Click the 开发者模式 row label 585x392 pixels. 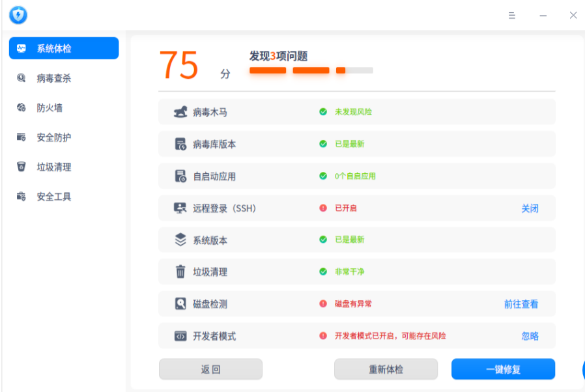click(x=214, y=336)
